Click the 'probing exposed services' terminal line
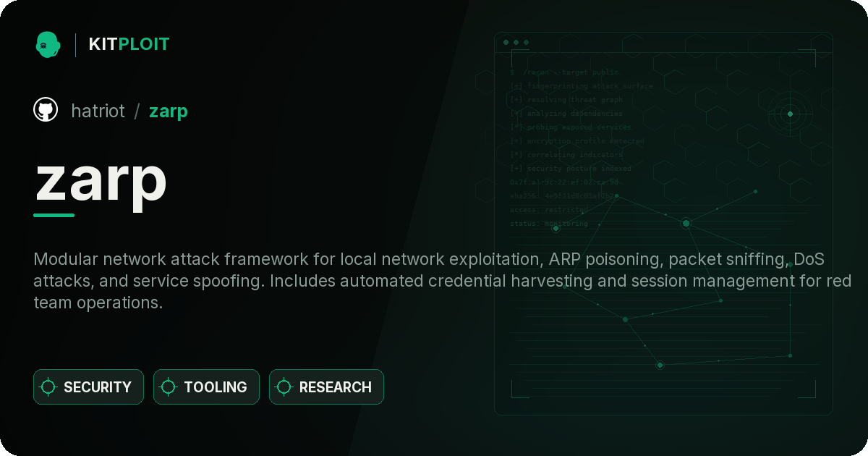 571,127
